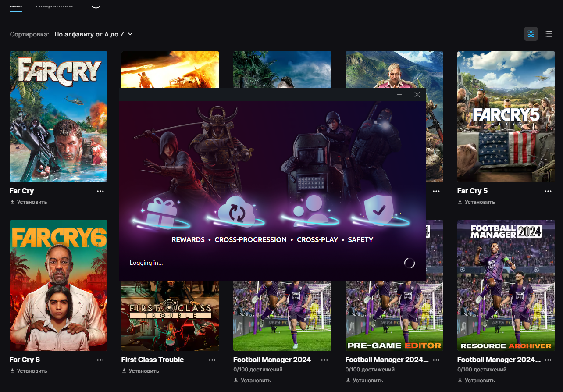Open the three-dot menu for base Football Manager 2024
563x392 pixels.
click(x=324, y=360)
